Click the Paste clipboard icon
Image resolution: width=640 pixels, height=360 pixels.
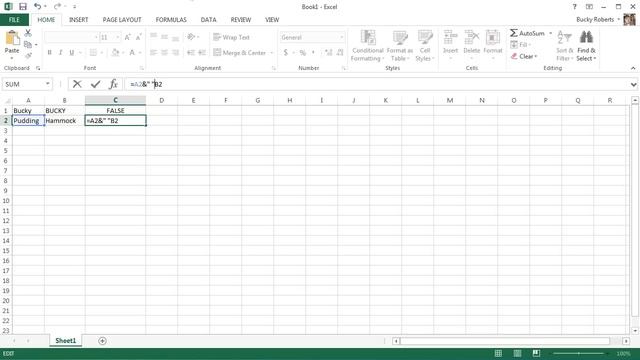coord(12,39)
